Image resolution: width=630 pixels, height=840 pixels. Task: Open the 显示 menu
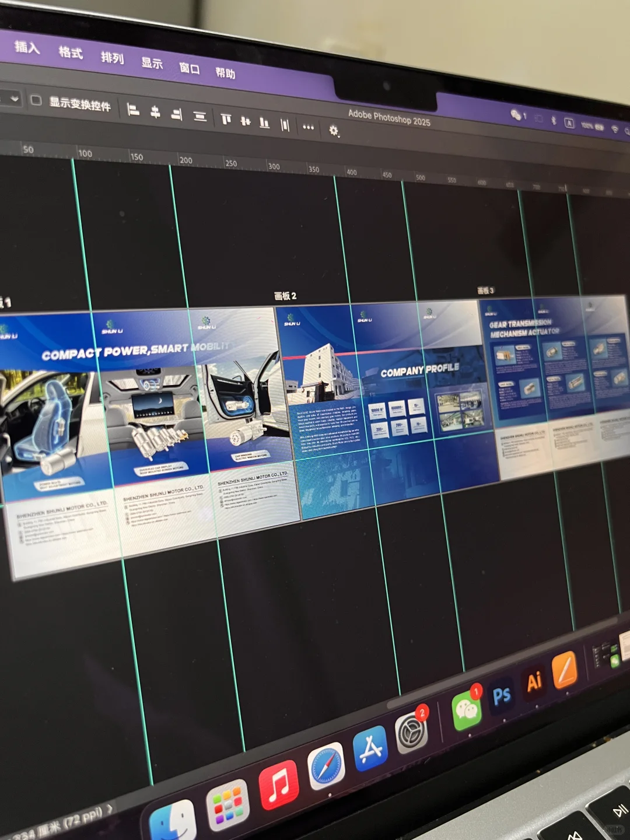(x=152, y=62)
